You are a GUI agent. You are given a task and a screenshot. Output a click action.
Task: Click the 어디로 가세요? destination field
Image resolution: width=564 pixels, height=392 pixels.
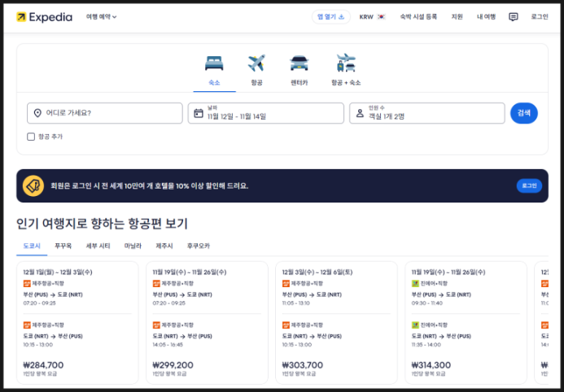[x=104, y=113]
